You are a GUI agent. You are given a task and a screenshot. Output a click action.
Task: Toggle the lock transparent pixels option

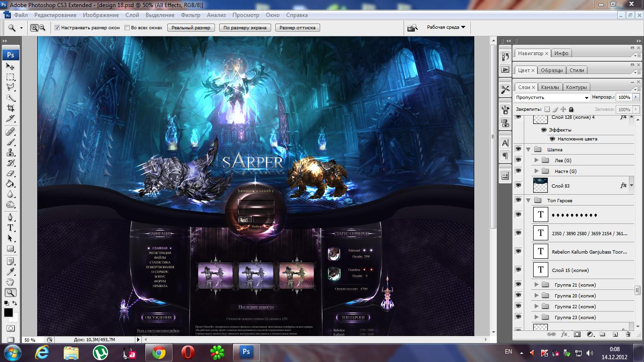tap(547, 109)
